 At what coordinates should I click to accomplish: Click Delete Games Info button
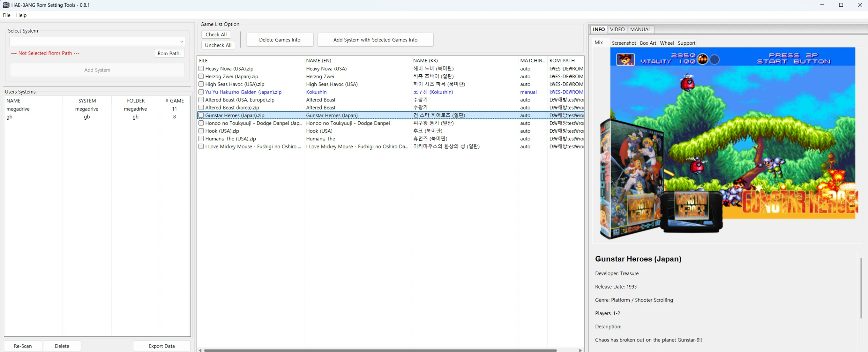tap(279, 40)
